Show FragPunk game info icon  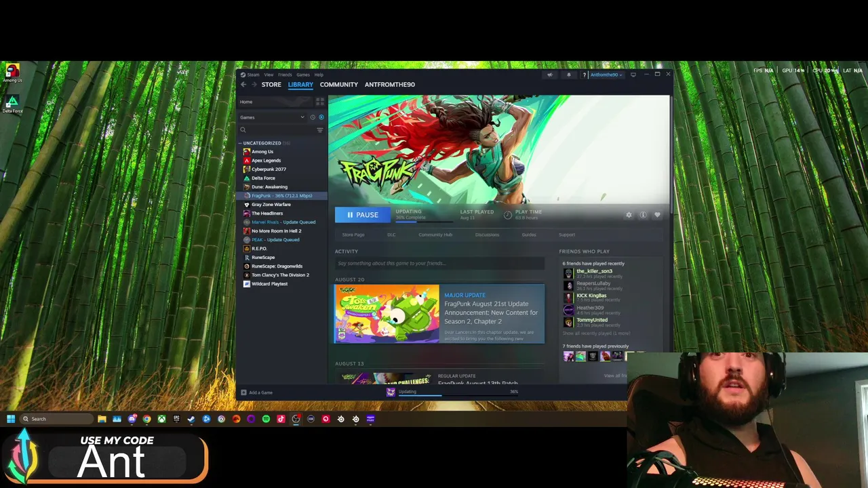pyautogui.click(x=643, y=215)
